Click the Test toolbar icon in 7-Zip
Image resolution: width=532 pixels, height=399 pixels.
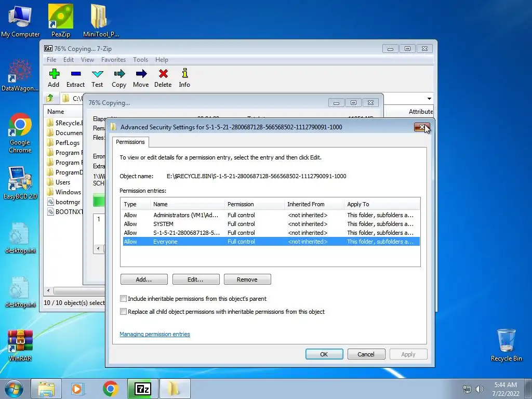point(97,78)
